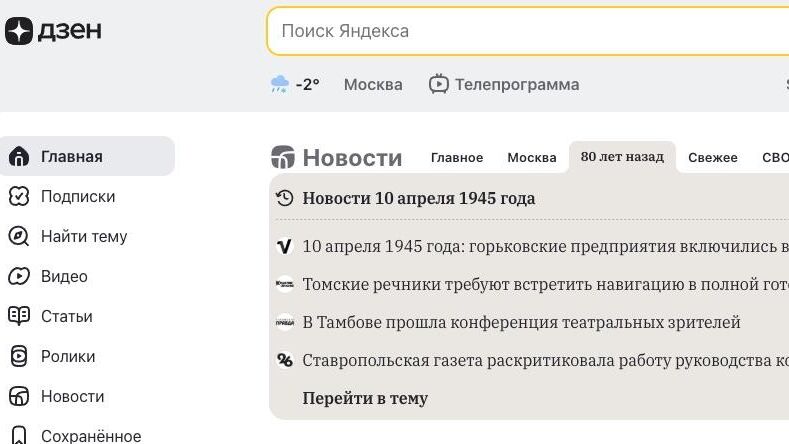Open the Tambov theater conference headline
789x444 pixels.
pyautogui.click(x=521, y=322)
